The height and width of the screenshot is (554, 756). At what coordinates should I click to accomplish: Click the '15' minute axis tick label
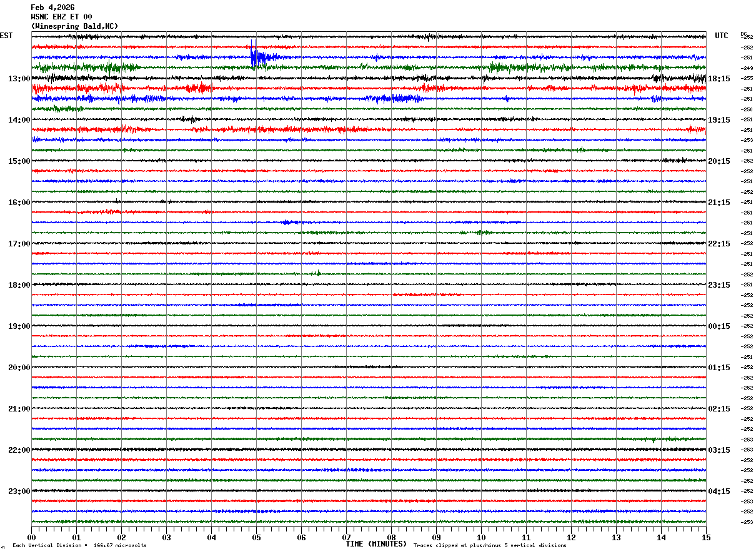(706, 537)
